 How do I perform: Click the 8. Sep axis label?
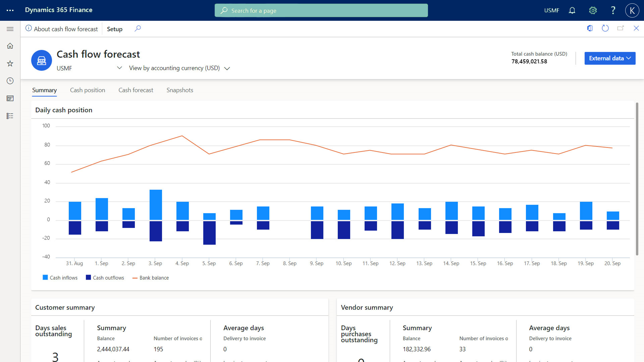(x=290, y=263)
